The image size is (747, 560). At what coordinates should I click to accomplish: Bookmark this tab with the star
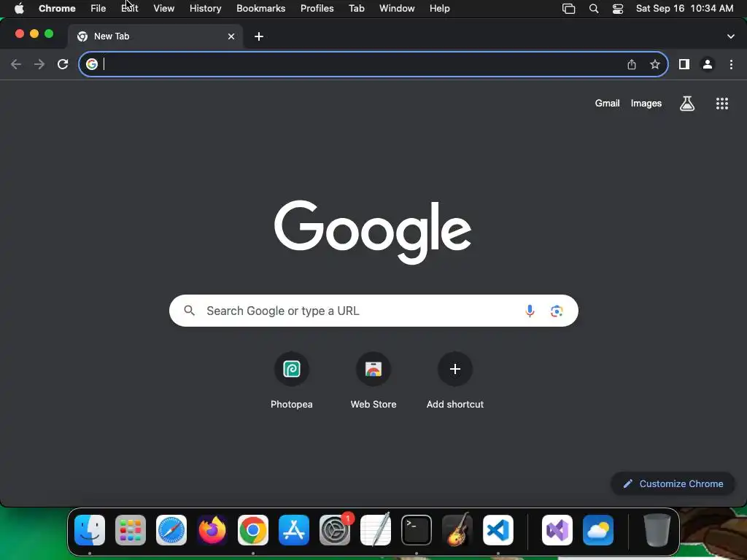(655, 64)
